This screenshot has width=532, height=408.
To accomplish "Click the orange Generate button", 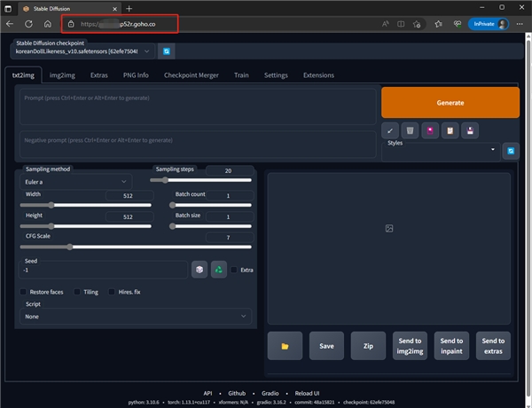I will [450, 103].
